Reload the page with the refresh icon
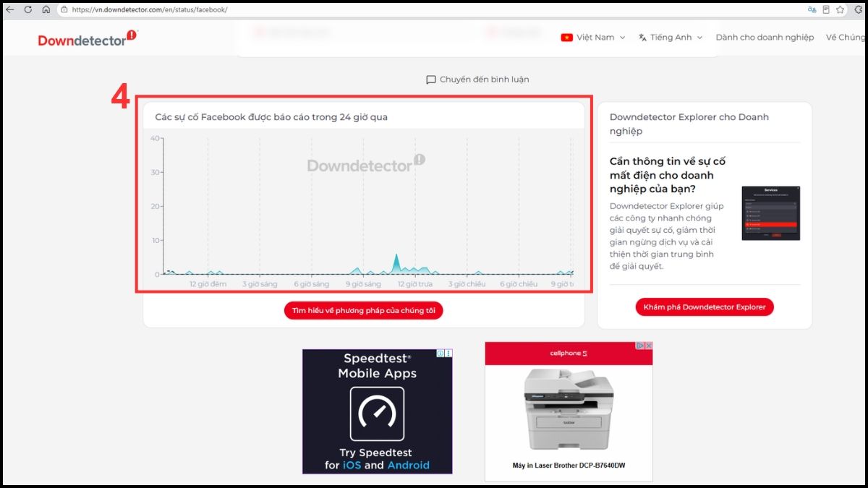 (x=28, y=9)
